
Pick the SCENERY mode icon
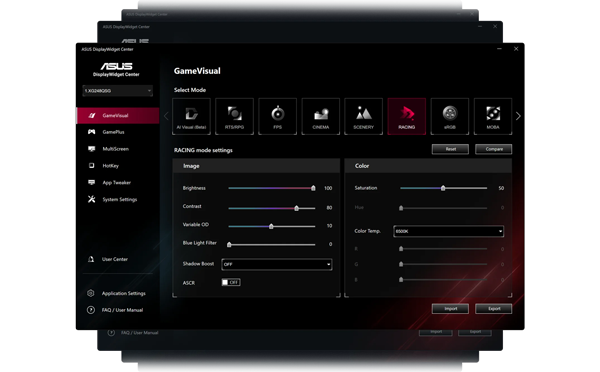364,116
